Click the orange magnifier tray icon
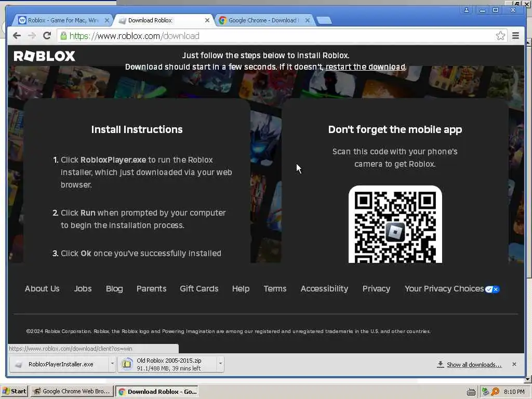 tap(495, 392)
